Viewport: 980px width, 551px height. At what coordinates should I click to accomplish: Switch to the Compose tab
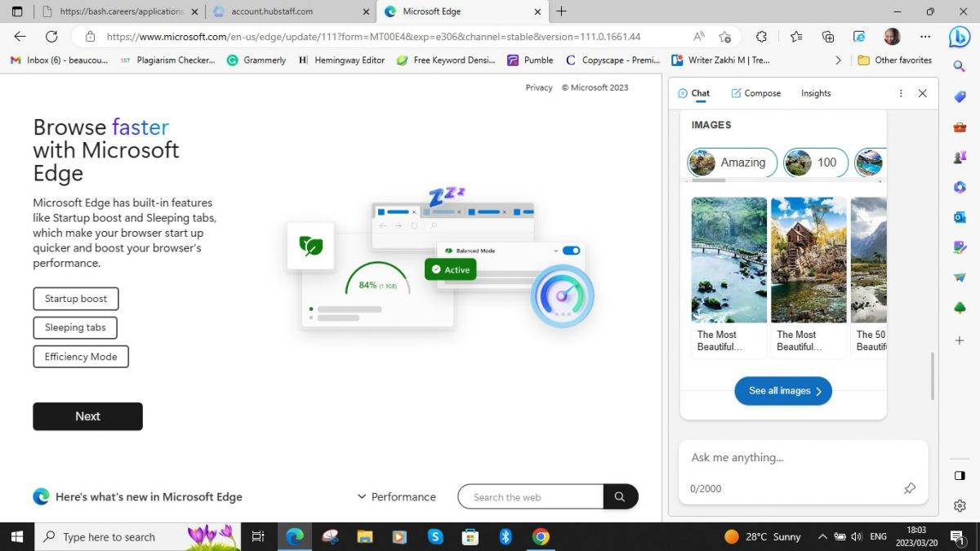point(756,93)
